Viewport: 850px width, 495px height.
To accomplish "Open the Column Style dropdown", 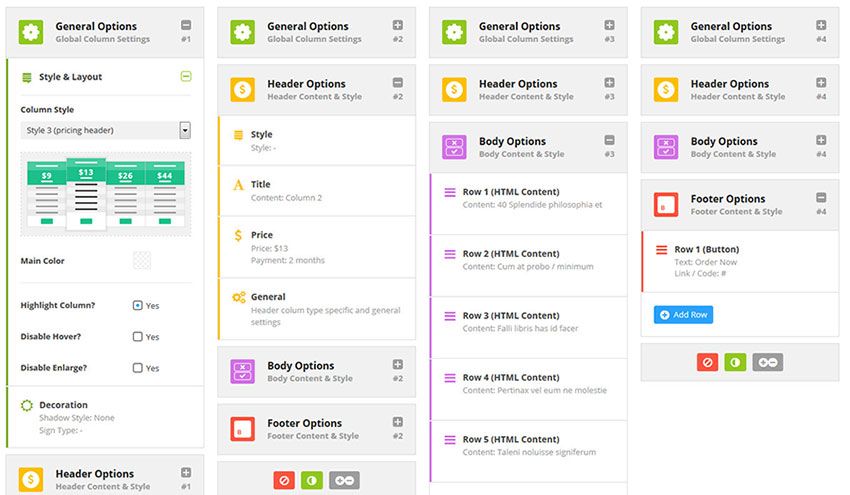I will (185, 130).
